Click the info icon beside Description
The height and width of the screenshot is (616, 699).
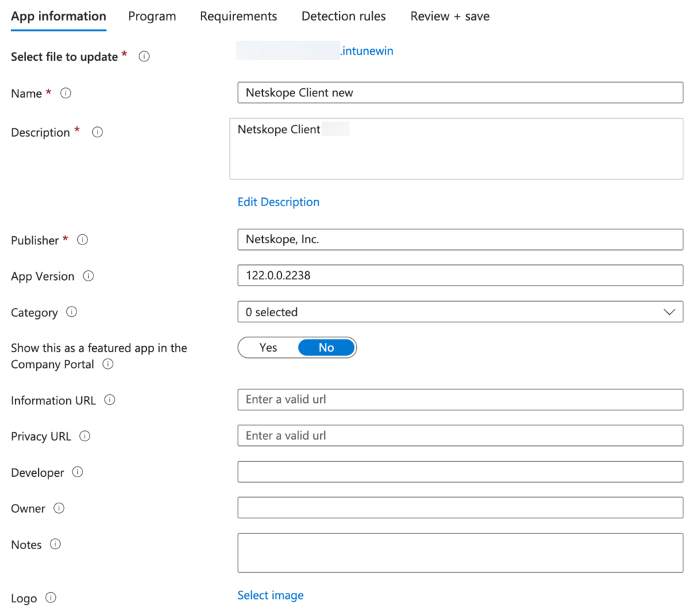(x=98, y=132)
